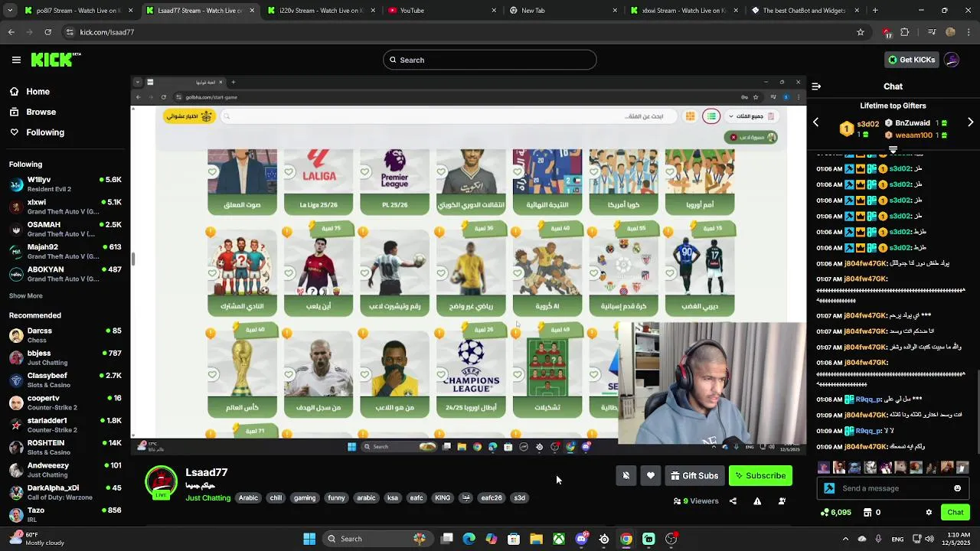Viewport: 980px width, 551px height.
Task: Click the KICK logo
Action: [x=55, y=60]
